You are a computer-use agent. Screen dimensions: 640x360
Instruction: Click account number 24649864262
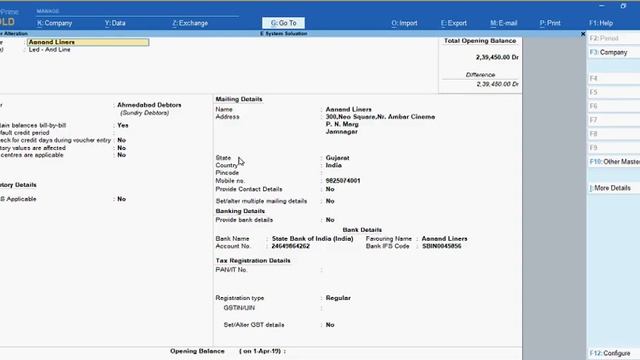(290, 246)
